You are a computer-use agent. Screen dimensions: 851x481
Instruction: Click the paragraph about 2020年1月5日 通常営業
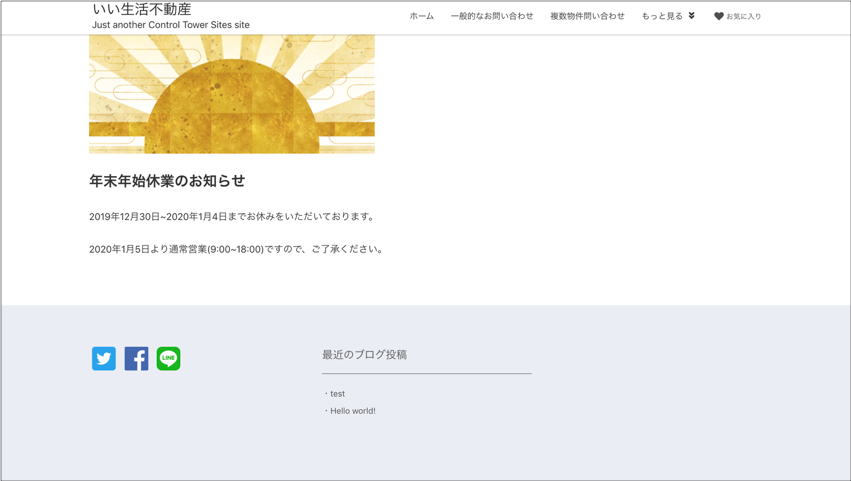point(237,249)
